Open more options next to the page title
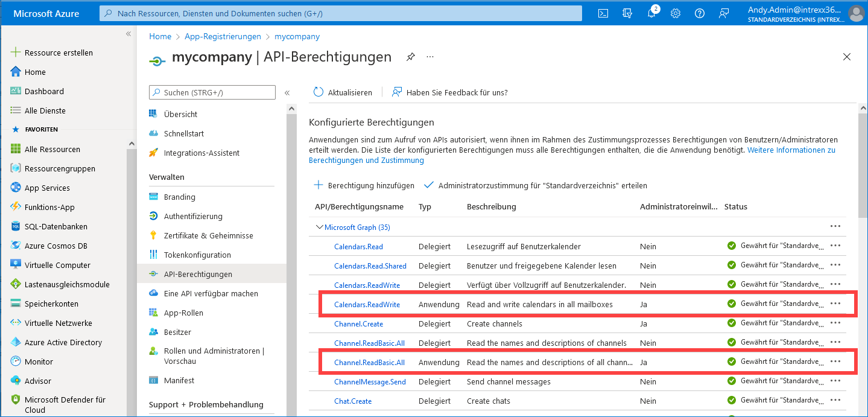Viewport: 868px width, 417px height. tap(430, 57)
